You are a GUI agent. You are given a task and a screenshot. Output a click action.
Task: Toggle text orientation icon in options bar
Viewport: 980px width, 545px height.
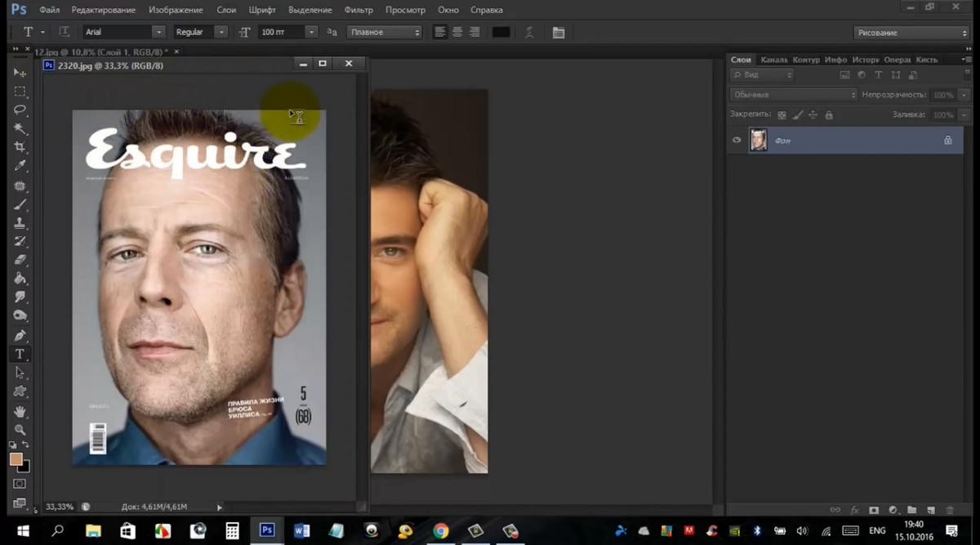pos(64,32)
